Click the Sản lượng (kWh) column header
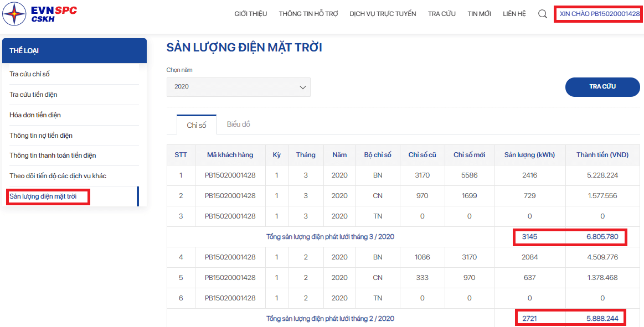Image resolution: width=644 pixels, height=327 pixels. [529, 155]
